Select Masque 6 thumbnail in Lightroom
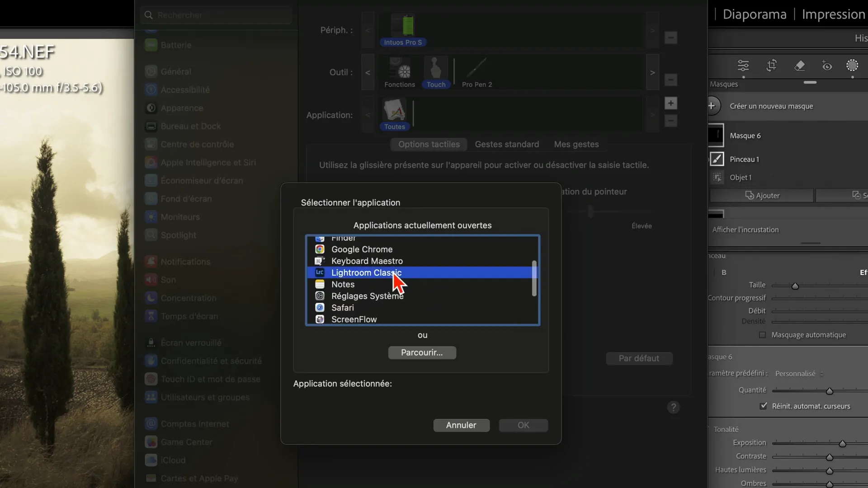The height and width of the screenshot is (488, 868). (x=716, y=135)
